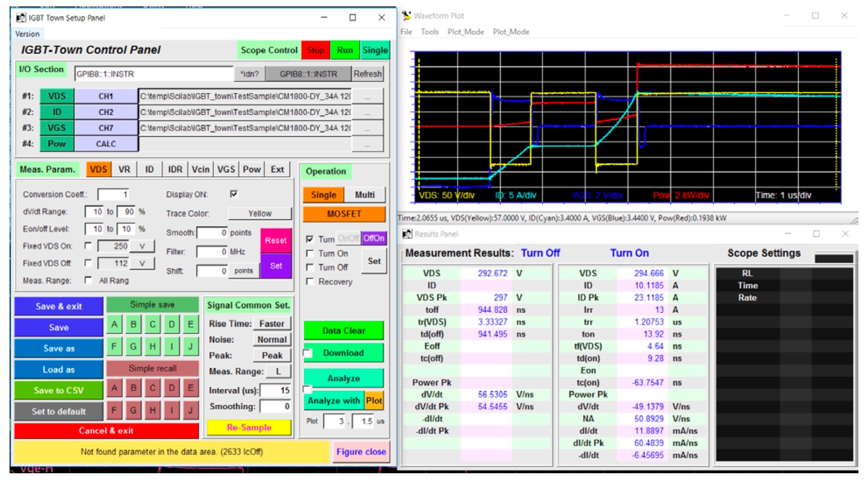Open the Rise Time Faster selector
Screen dimensions: 868x480
point(272,324)
